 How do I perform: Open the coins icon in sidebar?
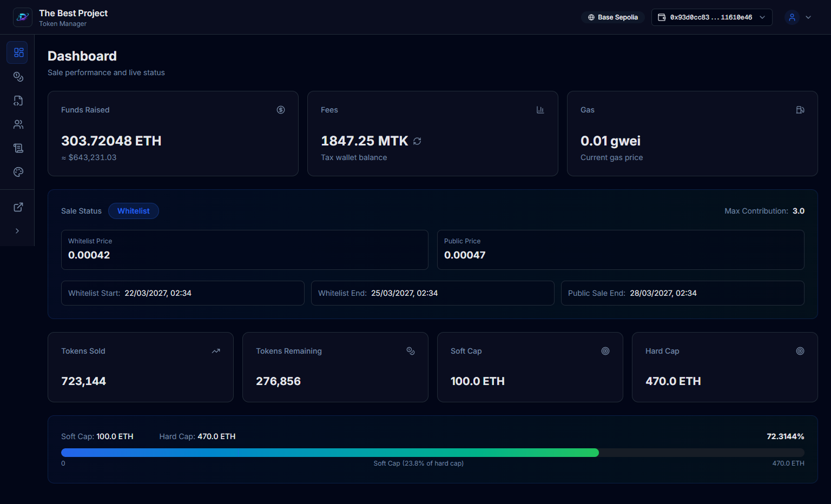(x=18, y=77)
